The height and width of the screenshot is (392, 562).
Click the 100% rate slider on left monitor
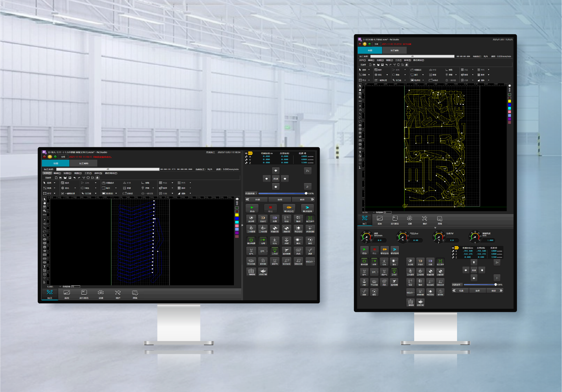pyautogui.click(x=306, y=193)
